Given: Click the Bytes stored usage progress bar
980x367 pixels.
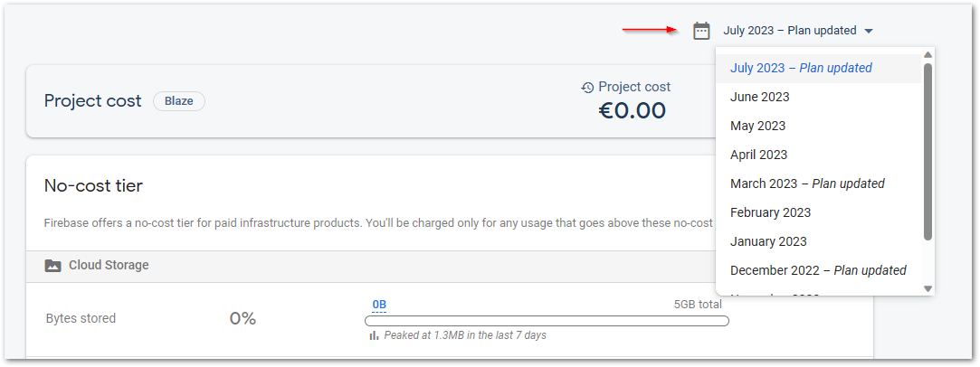Looking at the screenshot, I should point(547,321).
